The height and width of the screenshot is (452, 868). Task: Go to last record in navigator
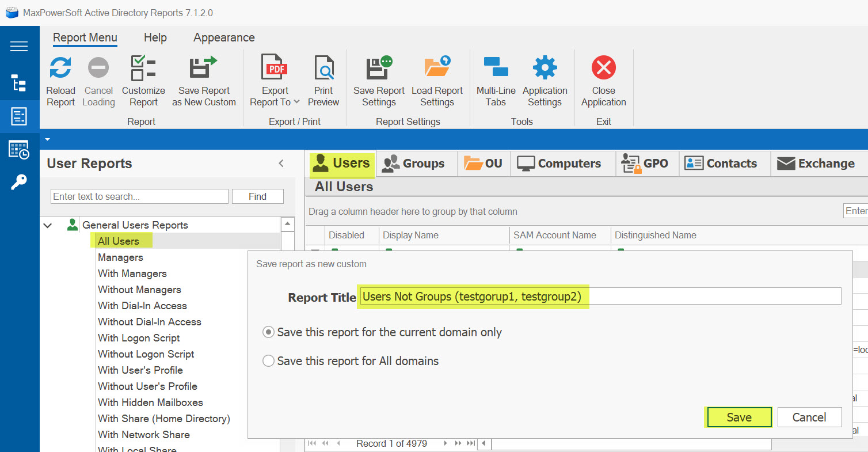(471, 443)
